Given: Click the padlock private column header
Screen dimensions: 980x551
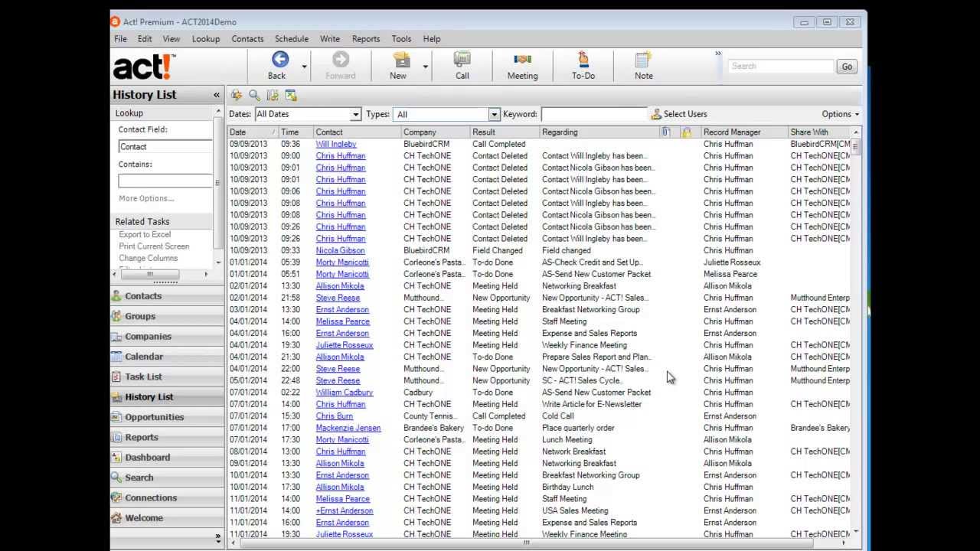Looking at the screenshot, I should pos(687,132).
